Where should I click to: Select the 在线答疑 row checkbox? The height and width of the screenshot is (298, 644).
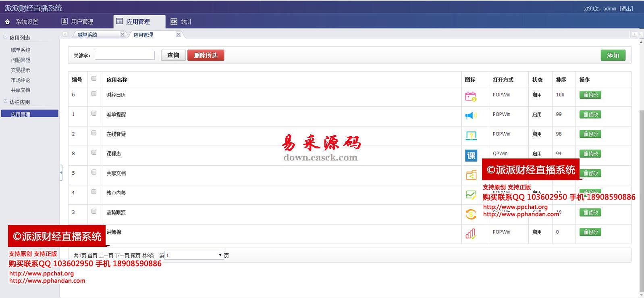[94, 133]
